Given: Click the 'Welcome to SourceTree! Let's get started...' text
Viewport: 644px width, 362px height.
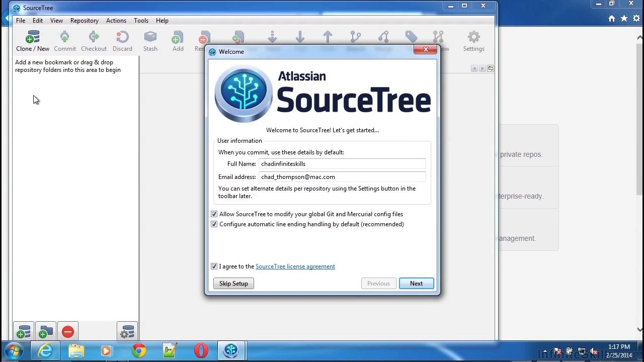Looking at the screenshot, I should click(x=323, y=130).
